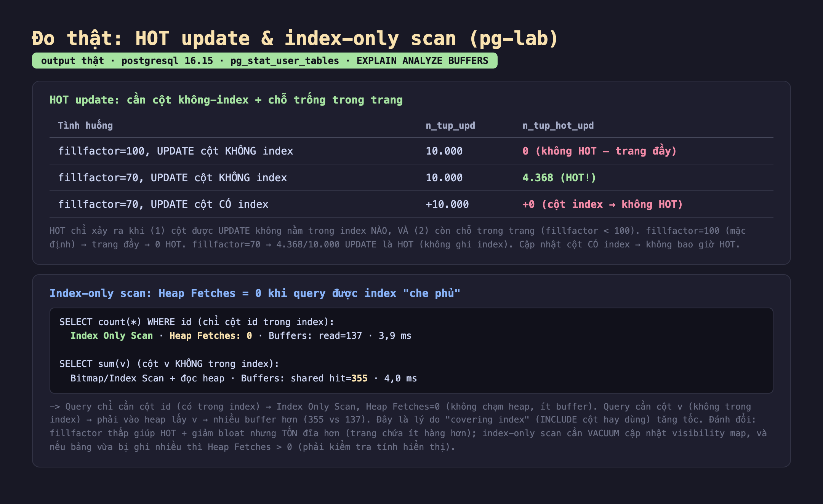The width and height of the screenshot is (823, 504).
Task: Click 'Buffers: read=137' in code block
Action: pyautogui.click(x=315, y=336)
